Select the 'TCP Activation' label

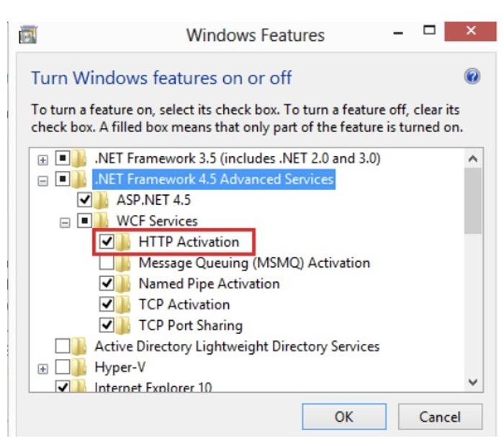pos(184,305)
